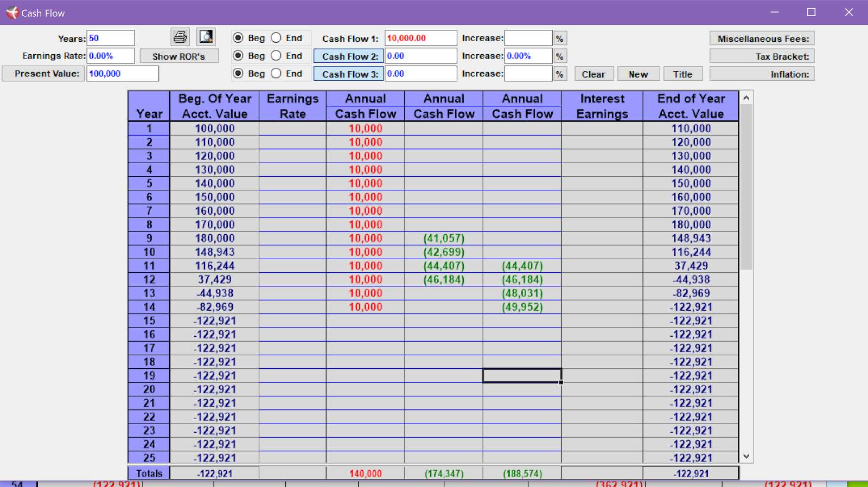868x487 pixels.
Task: Click the Present Value amount field
Action: pyautogui.click(x=123, y=74)
